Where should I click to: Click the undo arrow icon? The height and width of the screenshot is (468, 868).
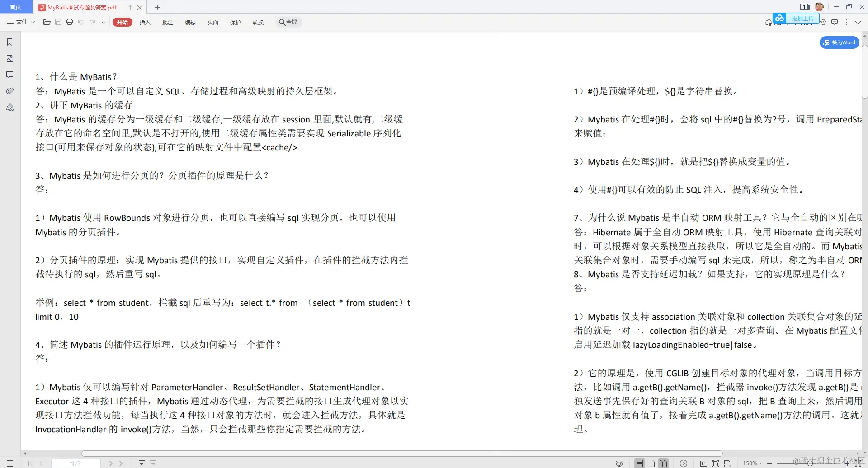(x=81, y=22)
